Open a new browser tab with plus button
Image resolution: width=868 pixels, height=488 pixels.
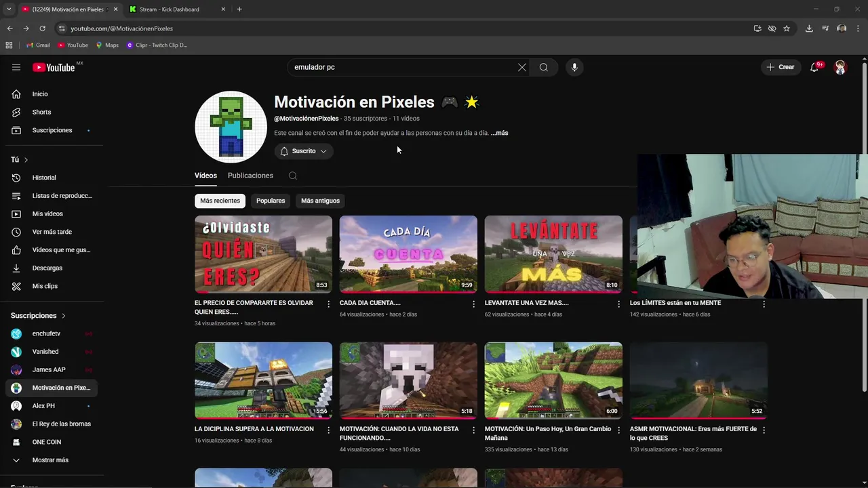point(239,9)
